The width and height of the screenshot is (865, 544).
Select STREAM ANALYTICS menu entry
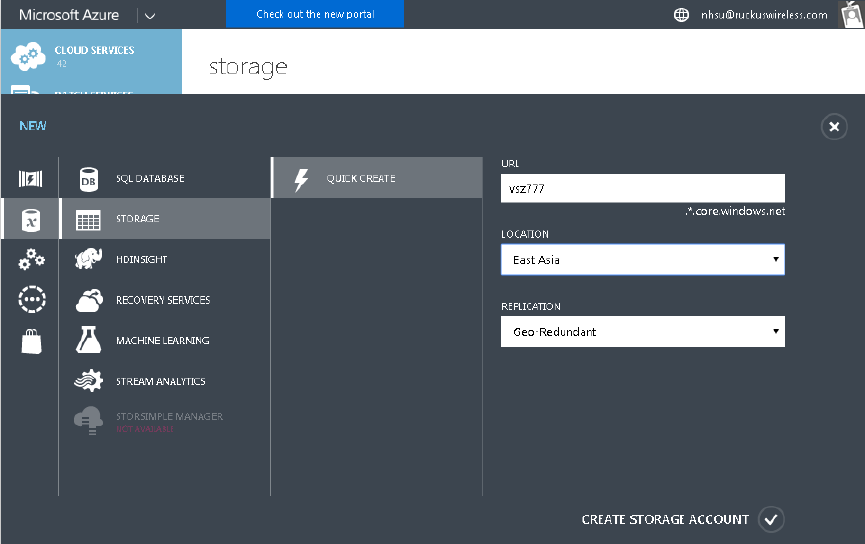click(165, 381)
